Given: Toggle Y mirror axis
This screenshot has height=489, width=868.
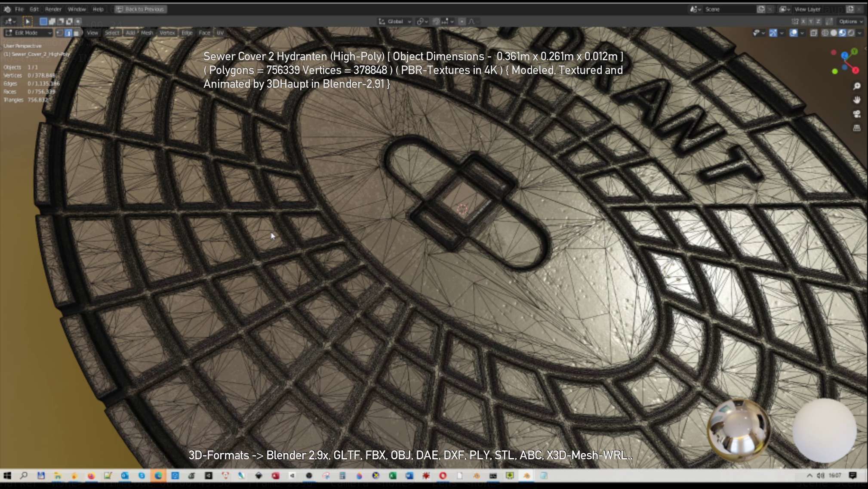Looking at the screenshot, I should [x=810, y=21].
